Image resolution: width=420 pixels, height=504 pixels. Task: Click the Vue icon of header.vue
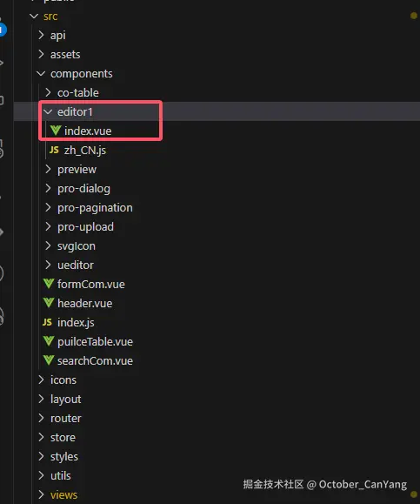(x=49, y=303)
